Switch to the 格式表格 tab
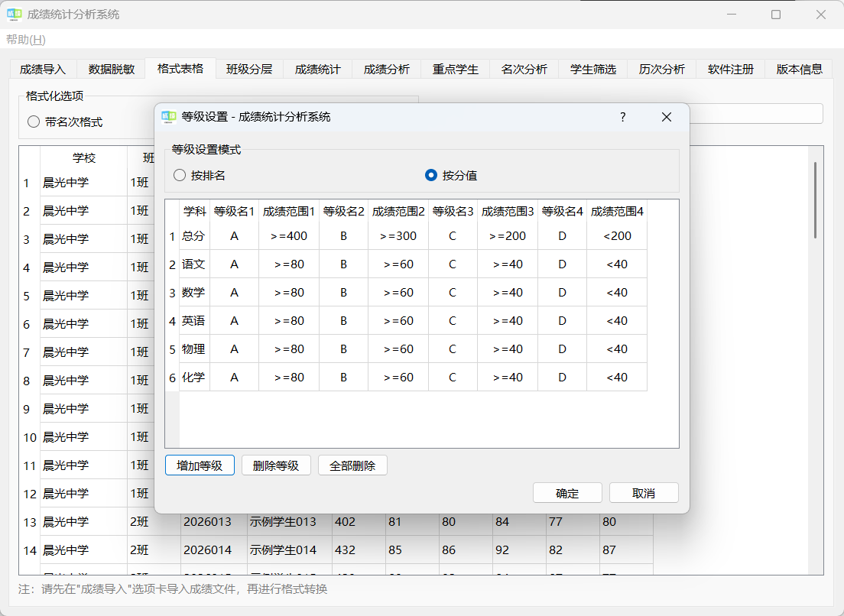Image resolution: width=844 pixels, height=616 pixels. tap(180, 68)
